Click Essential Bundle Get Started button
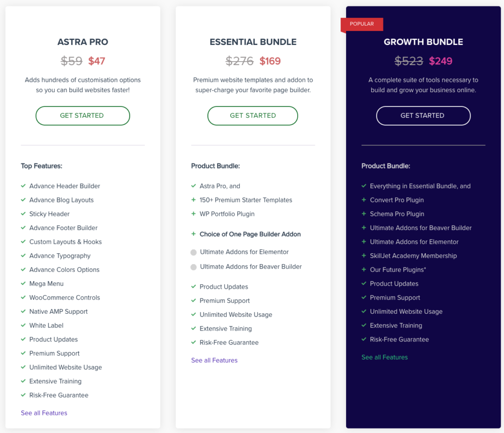504x433 pixels. point(252,116)
